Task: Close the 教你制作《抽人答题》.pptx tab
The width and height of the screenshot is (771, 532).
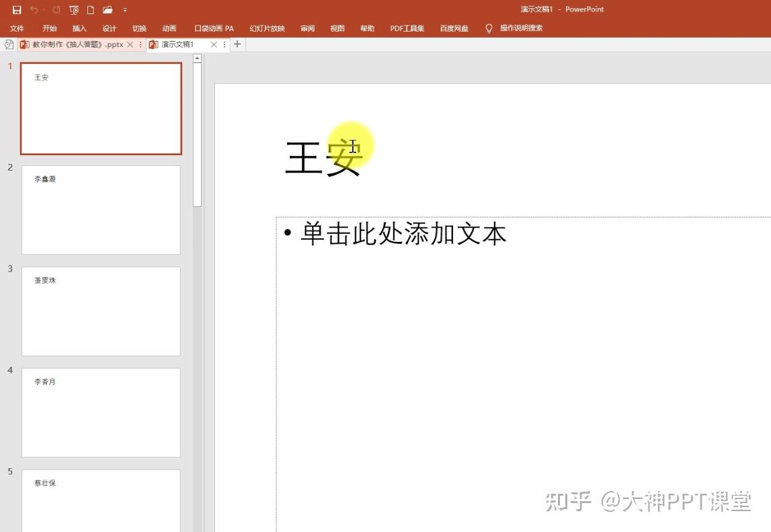Action: pyautogui.click(x=130, y=44)
